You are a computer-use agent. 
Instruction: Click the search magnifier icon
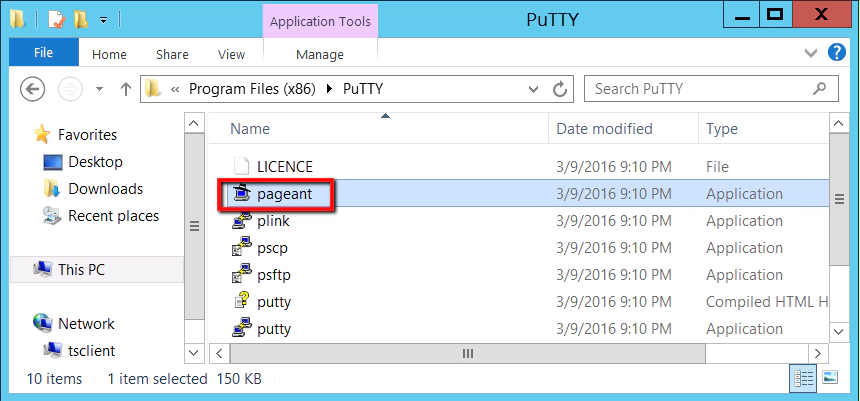tap(819, 88)
